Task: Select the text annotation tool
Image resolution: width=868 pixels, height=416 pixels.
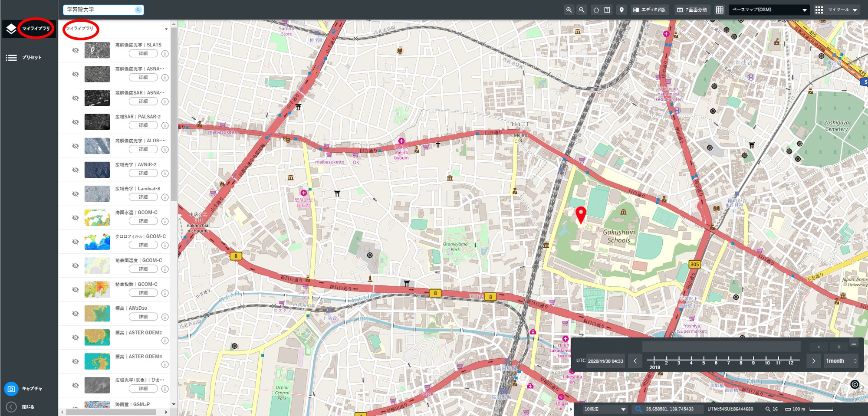Action: click(x=607, y=10)
